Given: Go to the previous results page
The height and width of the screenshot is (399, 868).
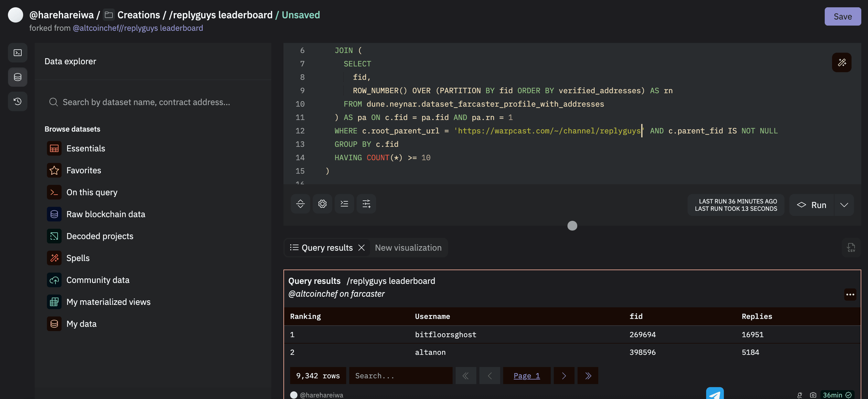Looking at the screenshot, I should pos(489,376).
